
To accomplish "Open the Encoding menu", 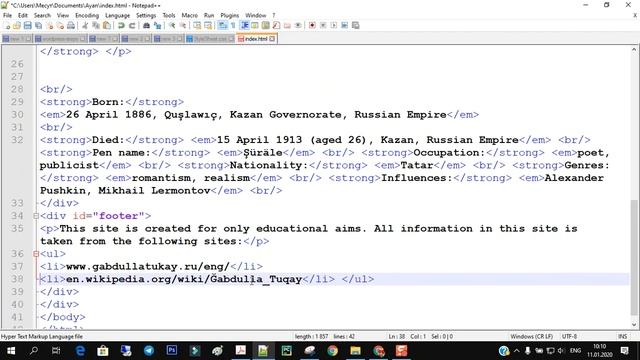I will [87, 15].
